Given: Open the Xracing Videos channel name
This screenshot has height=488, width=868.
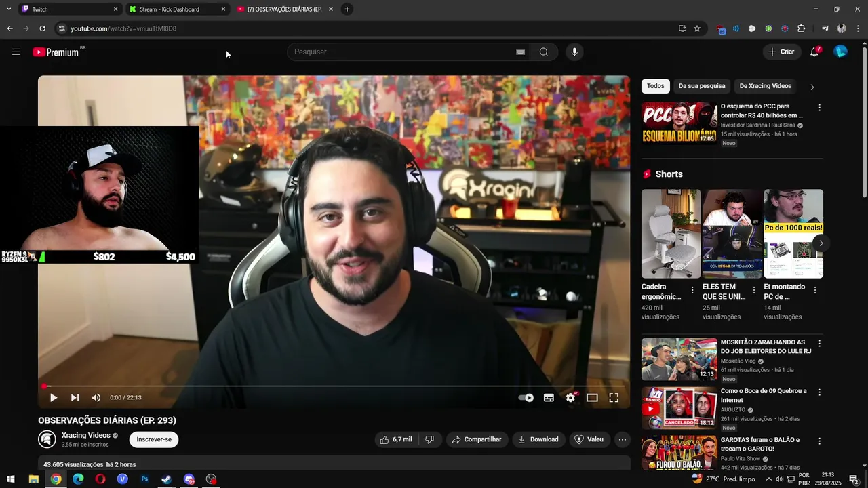Looking at the screenshot, I should pos(86,435).
